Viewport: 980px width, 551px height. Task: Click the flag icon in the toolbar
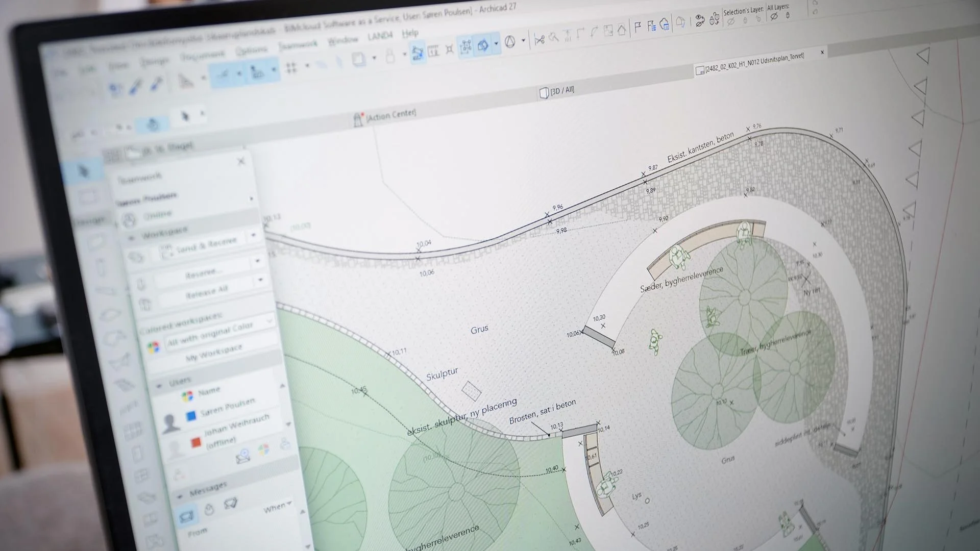click(637, 27)
